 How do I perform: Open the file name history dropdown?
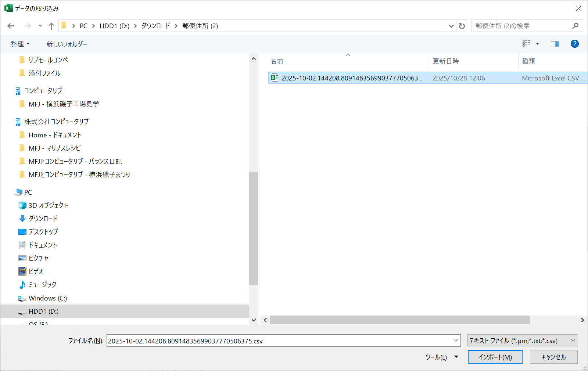tap(456, 341)
